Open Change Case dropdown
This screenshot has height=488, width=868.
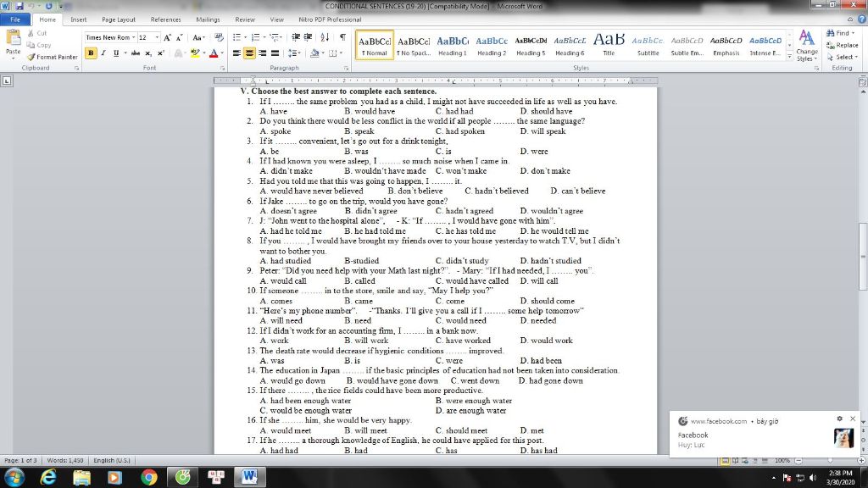click(198, 37)
